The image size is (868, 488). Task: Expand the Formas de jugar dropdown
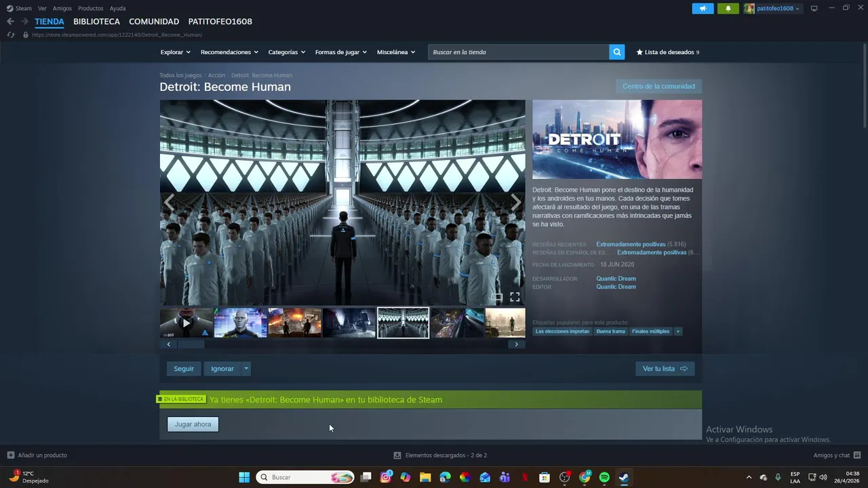click(340, 52)
